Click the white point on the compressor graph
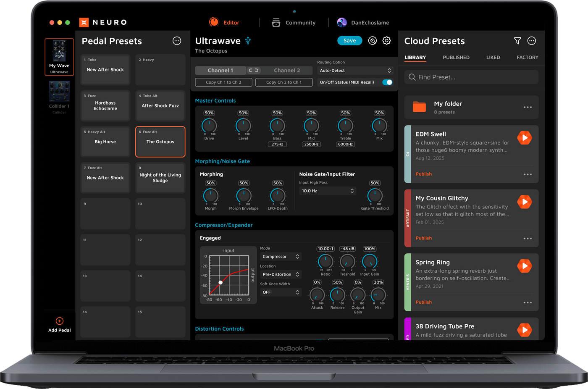The image size is (588, 389). [220, 282]
